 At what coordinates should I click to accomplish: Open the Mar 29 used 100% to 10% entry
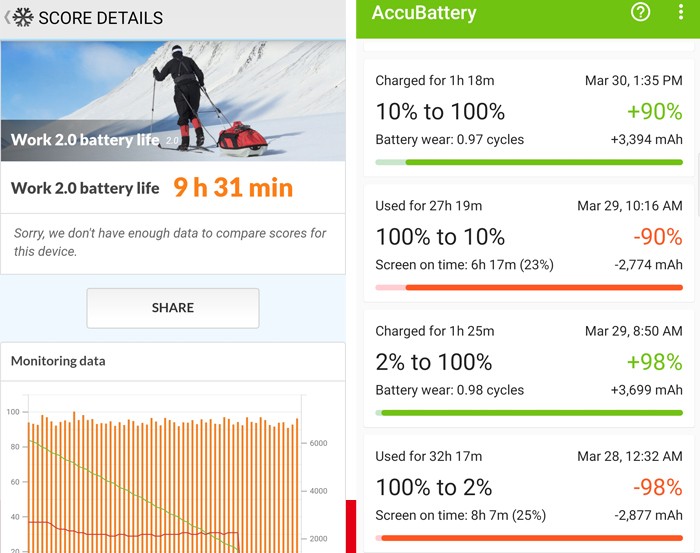tap(529, 243)
